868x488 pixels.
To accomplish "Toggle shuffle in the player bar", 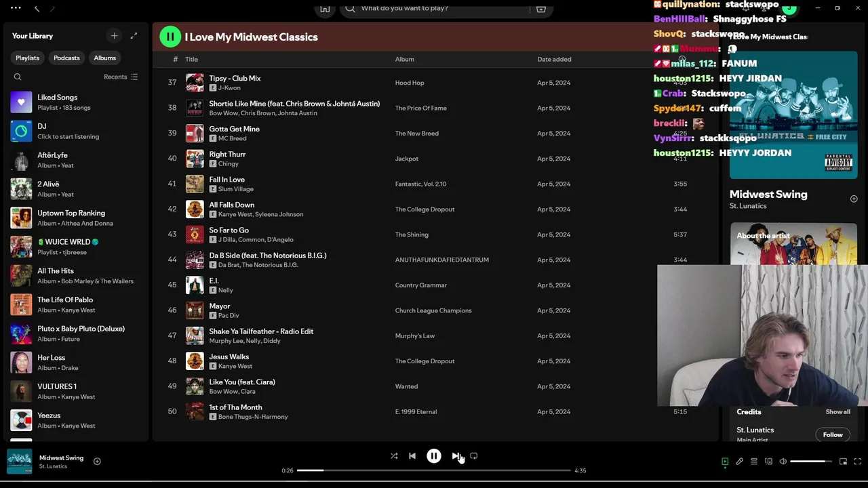I will pyautogui.click(x=394, y=456).
